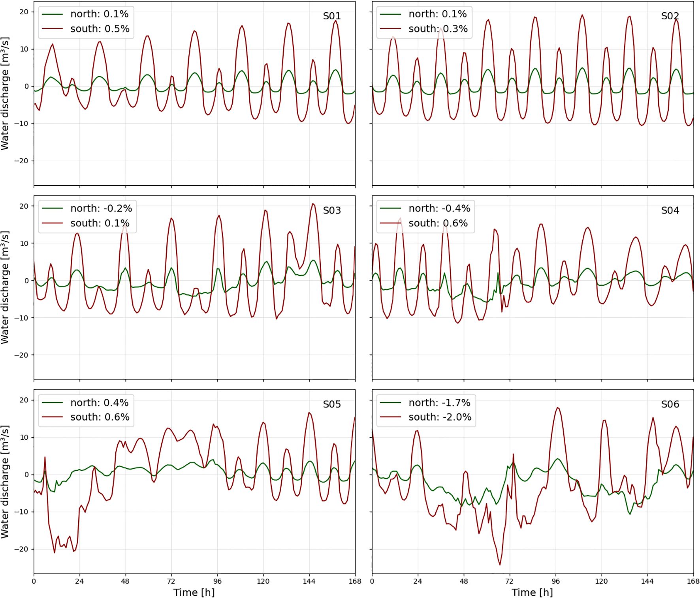
Task: Click red south line swatch in S02 legend
Action: click(x=391, y=29)
